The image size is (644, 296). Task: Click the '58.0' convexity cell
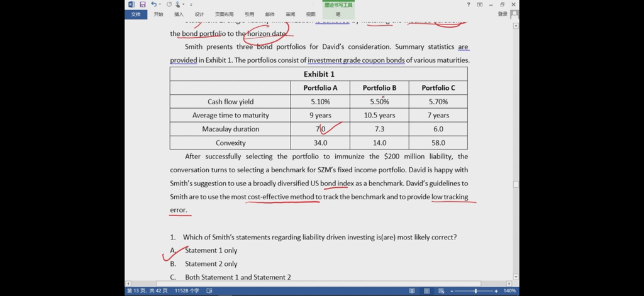438,143
